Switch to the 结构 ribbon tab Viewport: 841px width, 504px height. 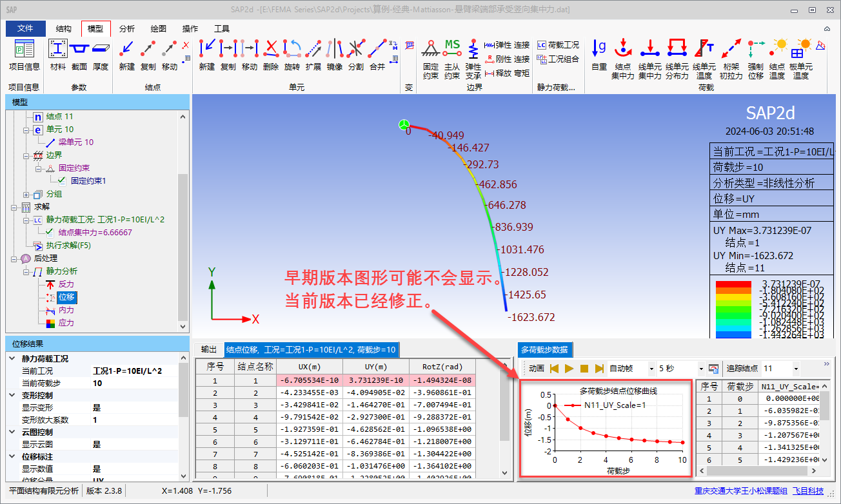64,29
